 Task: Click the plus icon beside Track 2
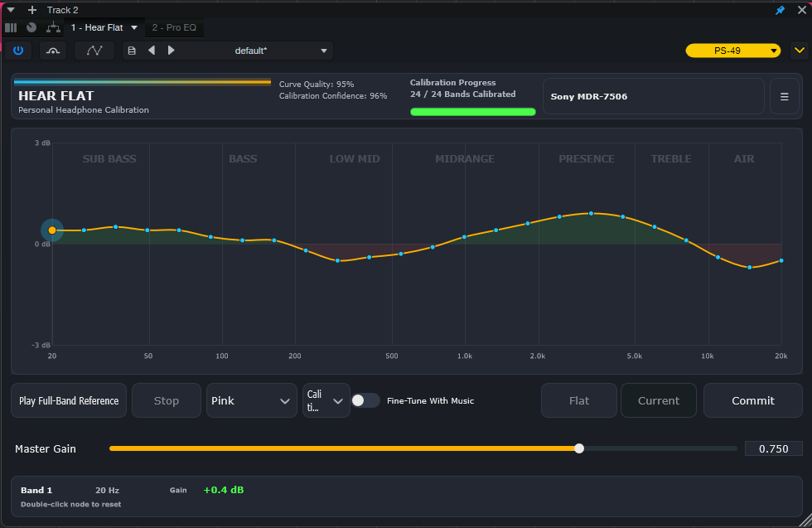tap(32, 10)
